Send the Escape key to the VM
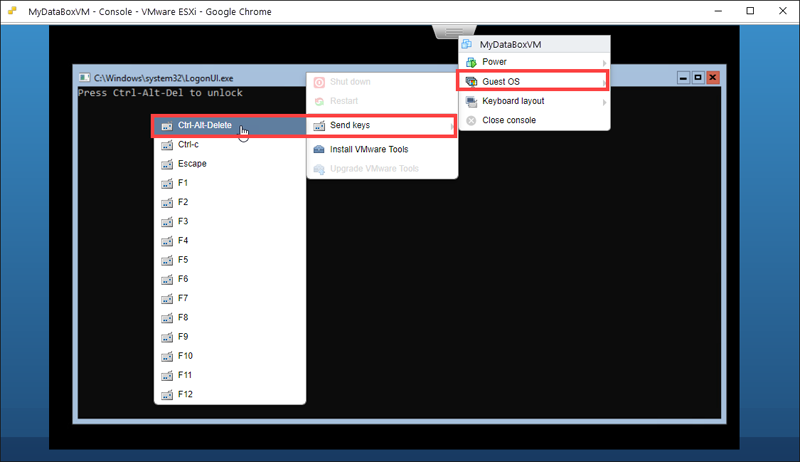 pyautogui.click(x=230, y=164)
